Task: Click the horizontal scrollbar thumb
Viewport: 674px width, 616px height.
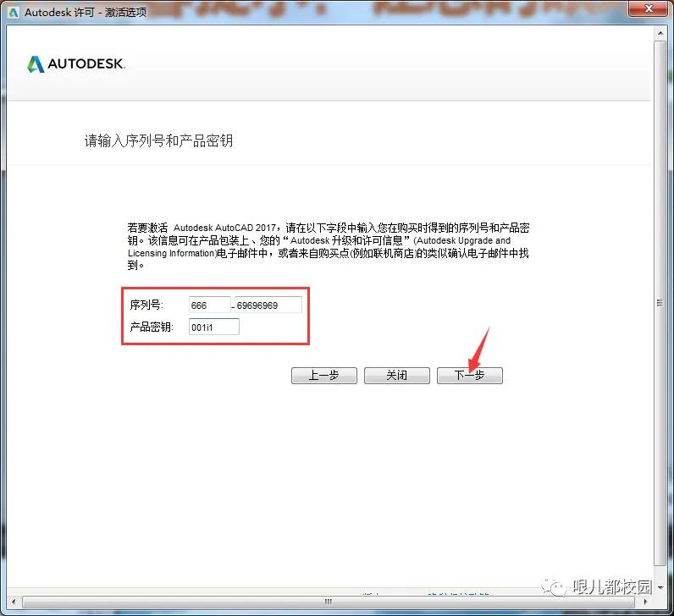Action: 329,602
